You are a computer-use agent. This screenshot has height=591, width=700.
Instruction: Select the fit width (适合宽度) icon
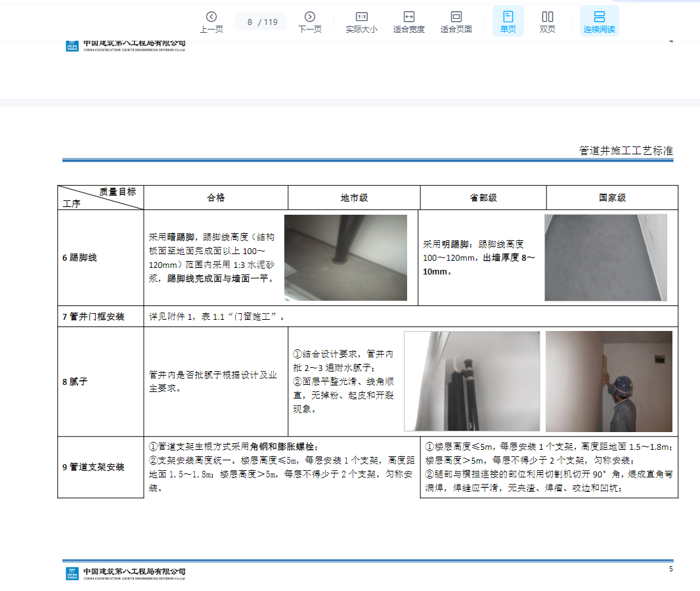click(408, 17)
